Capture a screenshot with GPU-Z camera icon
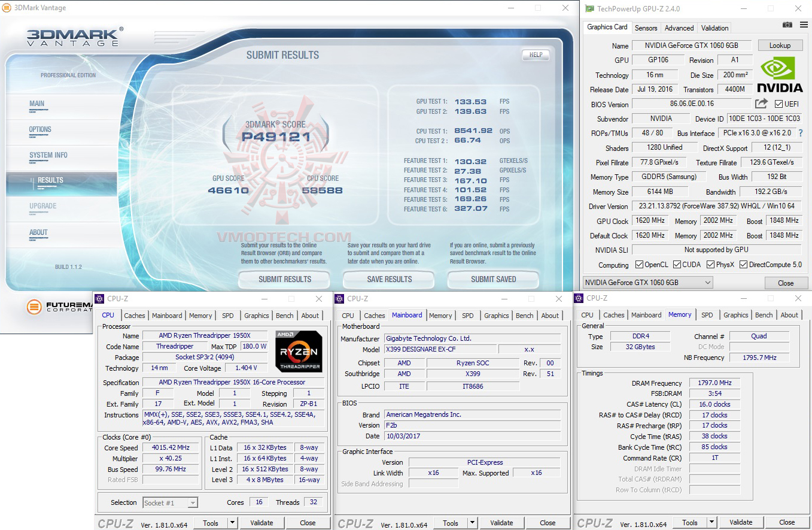Screen dimensions: 812x530 point(786,25)
